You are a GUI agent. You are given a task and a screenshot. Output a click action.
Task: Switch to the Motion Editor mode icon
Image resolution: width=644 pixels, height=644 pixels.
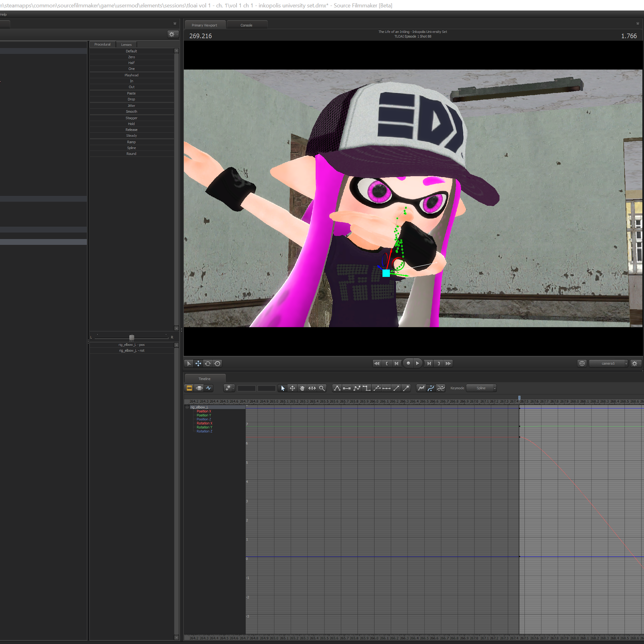(199, 388)
